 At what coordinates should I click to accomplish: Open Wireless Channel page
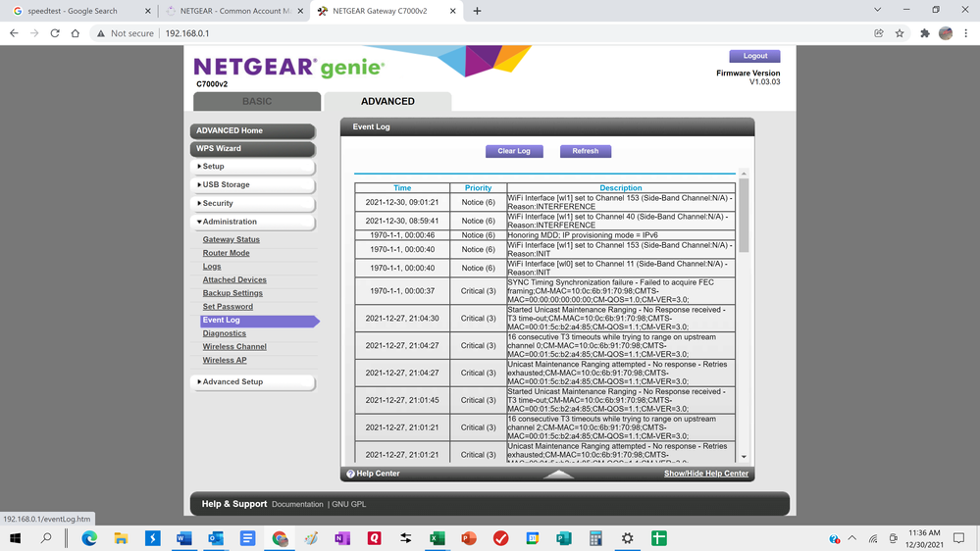tap(234, 347)
